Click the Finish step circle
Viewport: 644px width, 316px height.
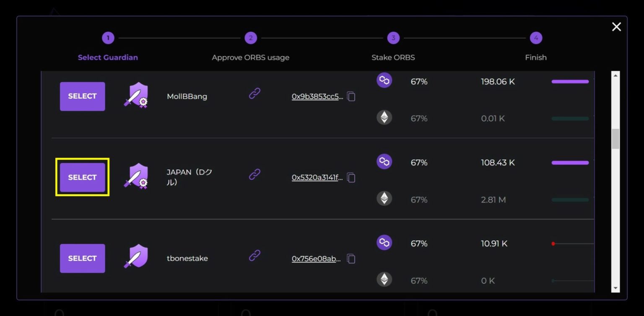(x=536, y=38)
